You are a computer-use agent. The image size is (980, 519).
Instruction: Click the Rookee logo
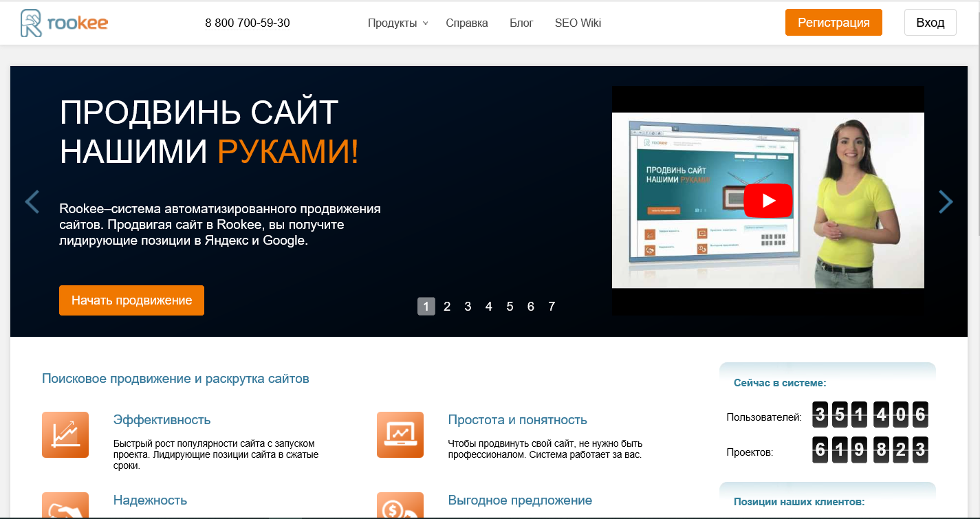(64, 23)
